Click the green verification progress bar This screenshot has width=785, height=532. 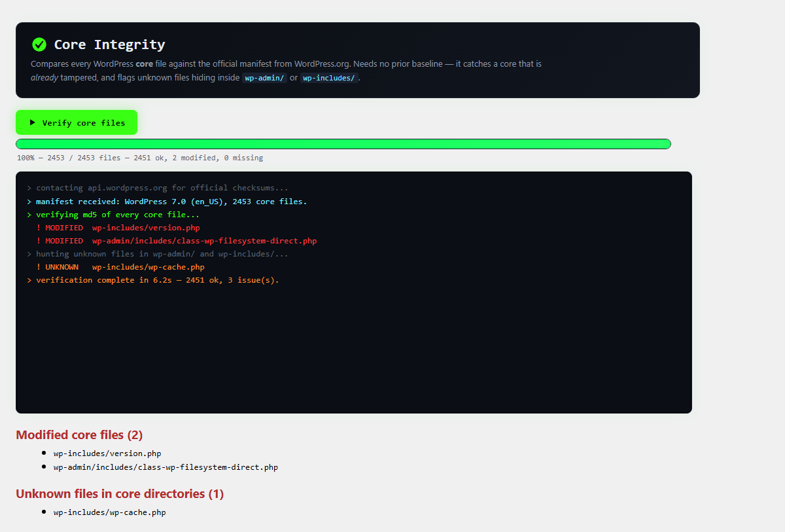pos(343,144)
